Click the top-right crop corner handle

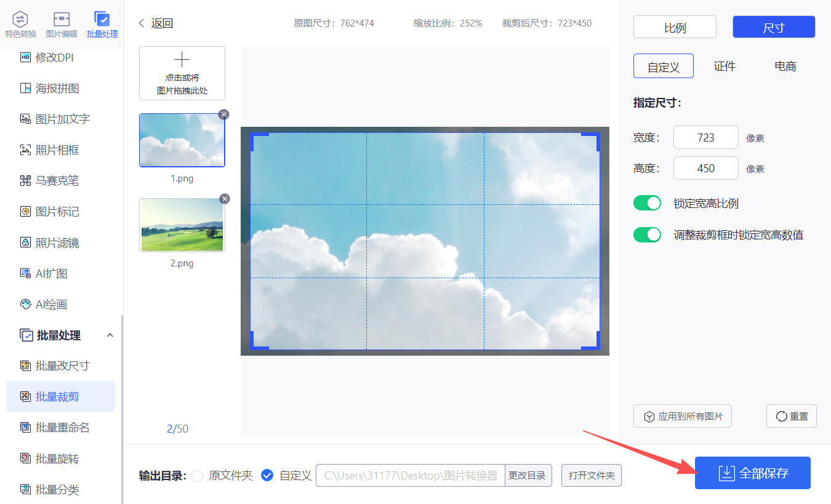[591, 142]
